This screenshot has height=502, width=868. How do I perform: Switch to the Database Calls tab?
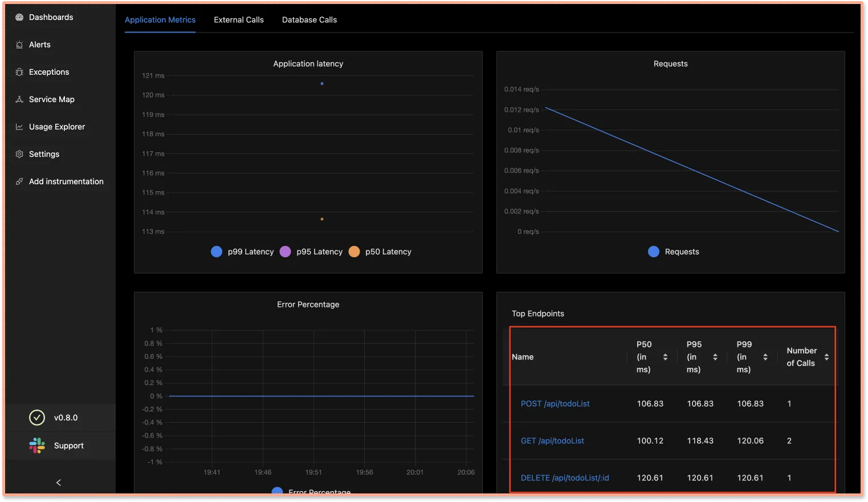[309, 19]
